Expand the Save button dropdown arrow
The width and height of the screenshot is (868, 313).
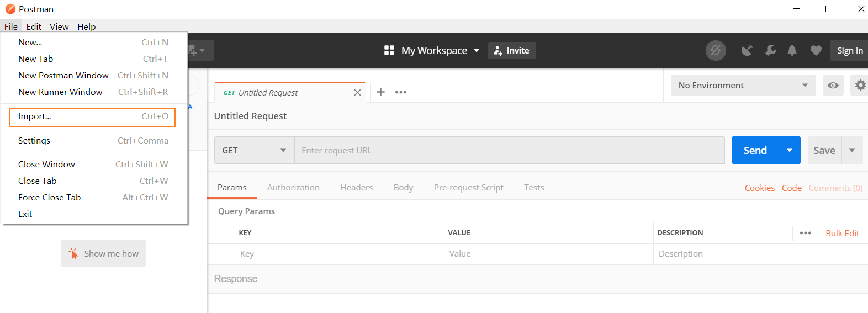pos(852,150)
